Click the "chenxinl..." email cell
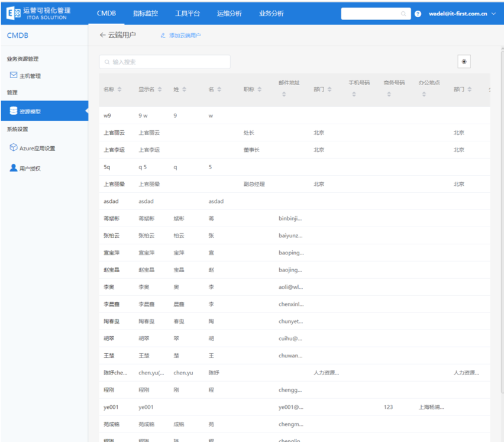 click(x=291, y=304)
